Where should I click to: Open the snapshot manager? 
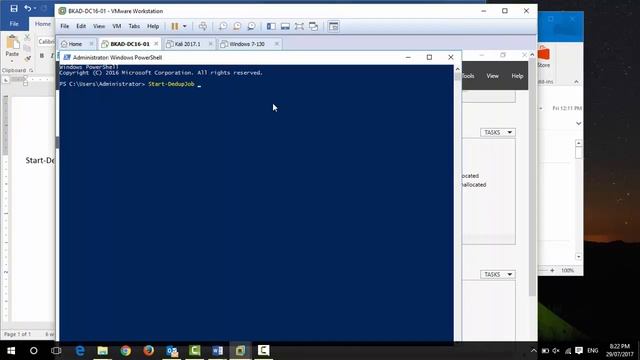pos(251,27)
